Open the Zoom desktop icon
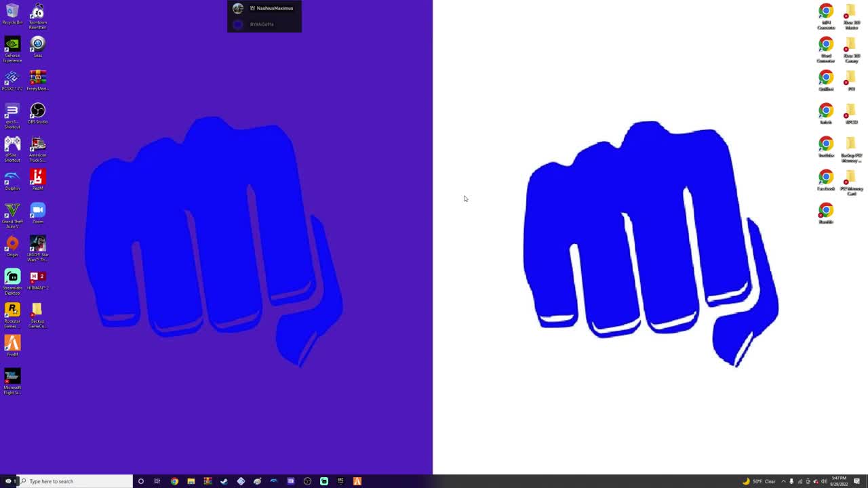 click(37, 213)
